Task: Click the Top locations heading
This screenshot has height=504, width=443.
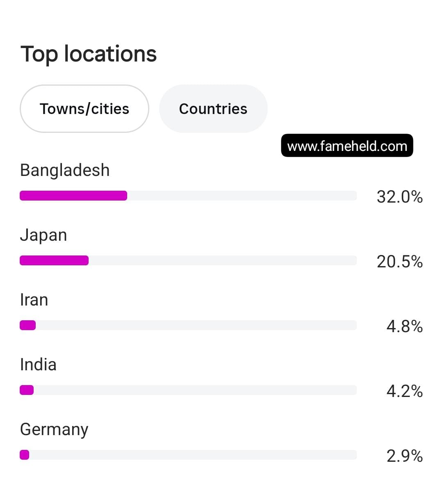Action: [x=89, y=54]
